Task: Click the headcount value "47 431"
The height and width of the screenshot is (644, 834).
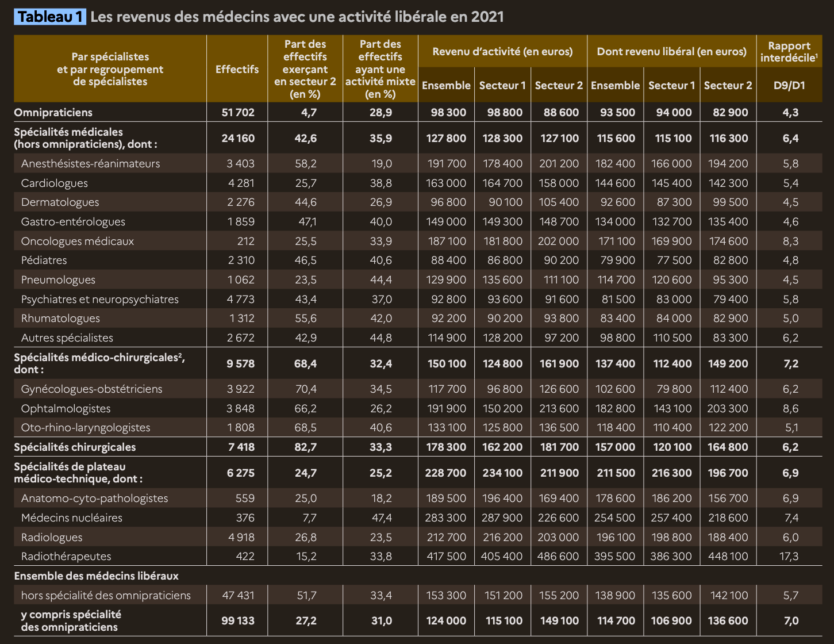Action: pos(239,595)
